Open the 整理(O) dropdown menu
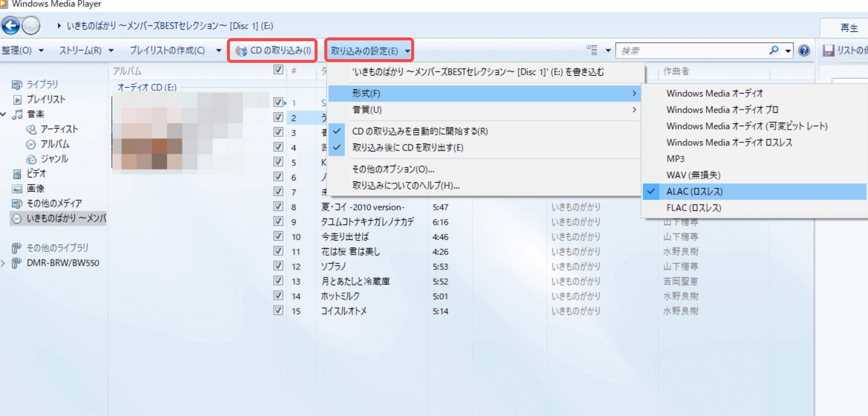Viewport: 868px width, 416px height. click(23, 51)
